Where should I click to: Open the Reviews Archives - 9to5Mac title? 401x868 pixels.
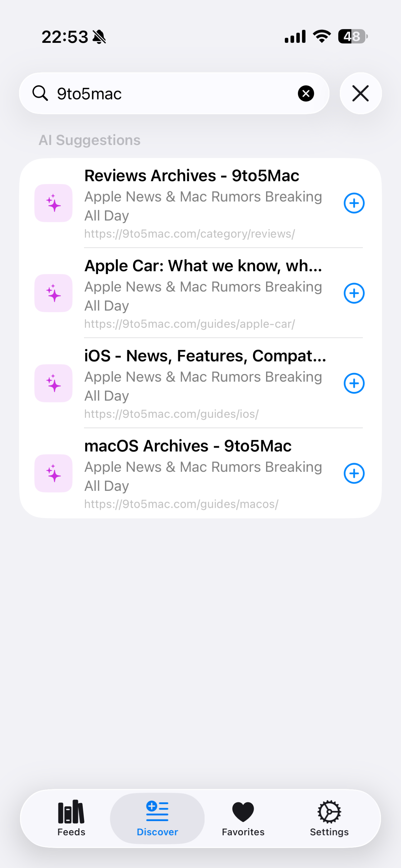[191, 176]
